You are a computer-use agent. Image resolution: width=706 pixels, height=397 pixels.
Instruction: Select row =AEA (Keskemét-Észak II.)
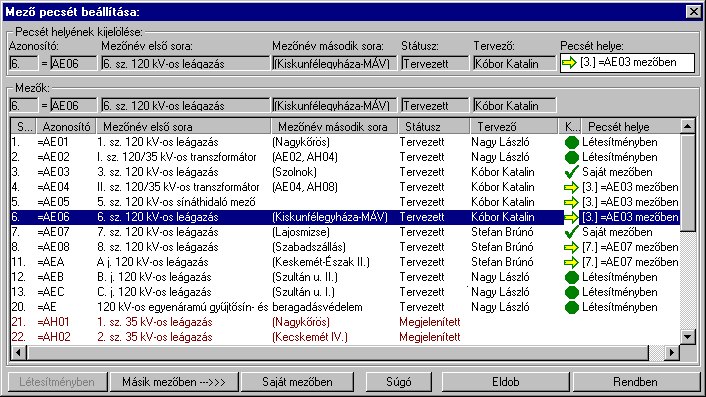(x=345, y=262)
